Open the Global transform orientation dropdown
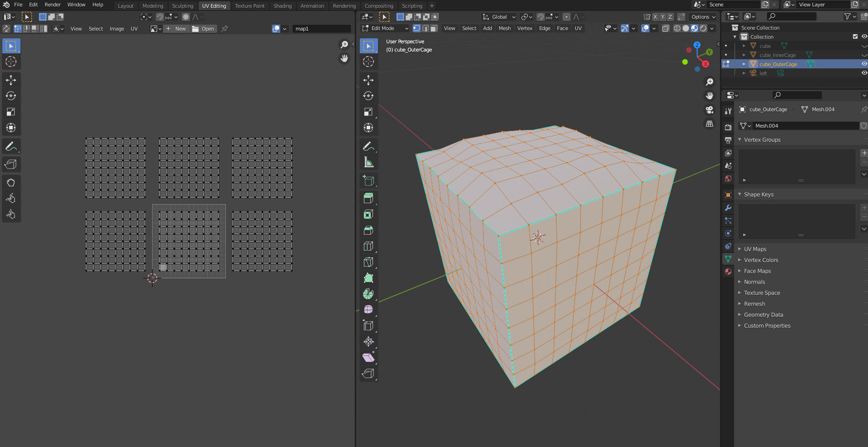Screen dimensions: 868x447 tap(499, 17)
